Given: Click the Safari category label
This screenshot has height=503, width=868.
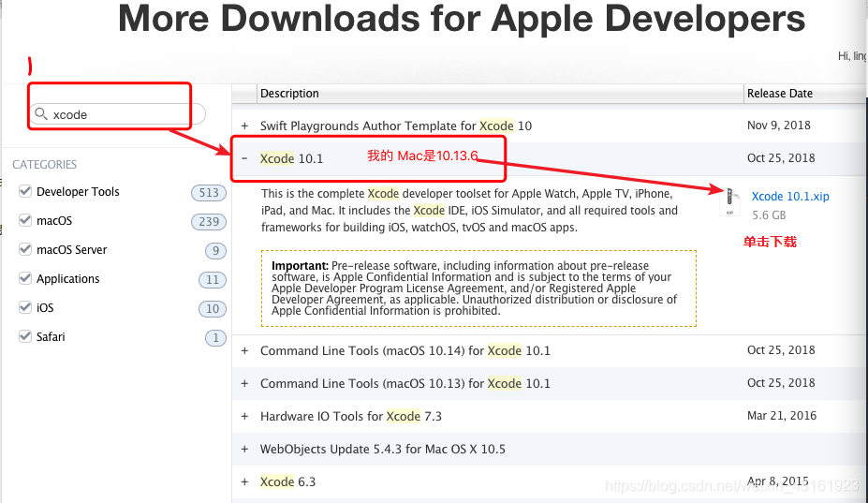Looking at the screenshot, I should (x=51, y=337).
